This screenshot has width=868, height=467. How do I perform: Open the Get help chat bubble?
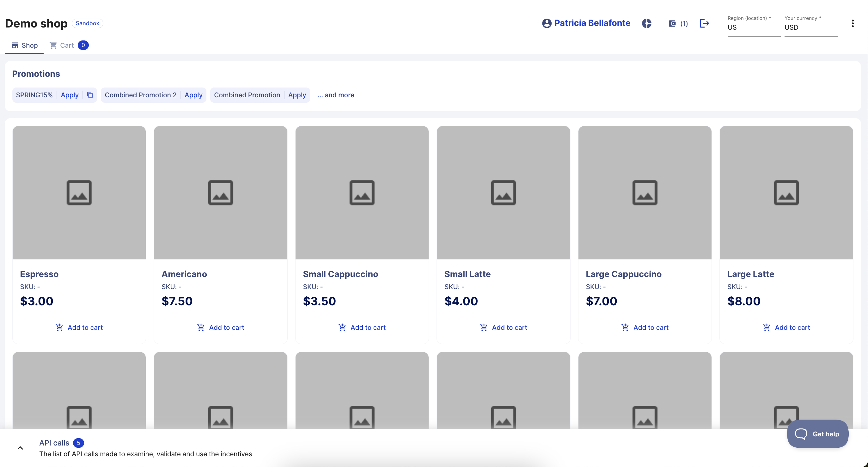[x=817, y=434]
